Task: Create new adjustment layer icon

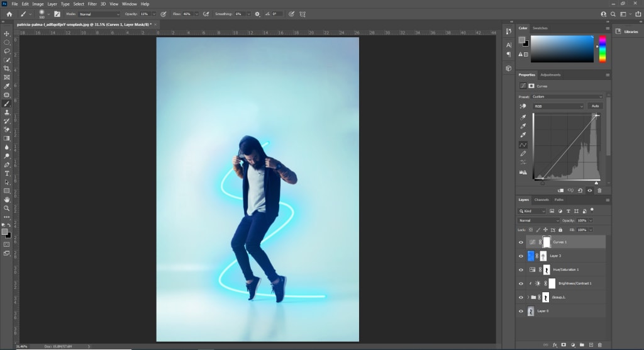Action: click(x=573, y=345)
